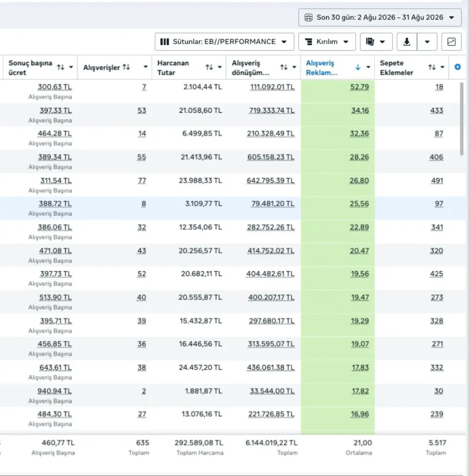
Task: Sort by Alışverişler column arrows
Action: pos(126,67)
